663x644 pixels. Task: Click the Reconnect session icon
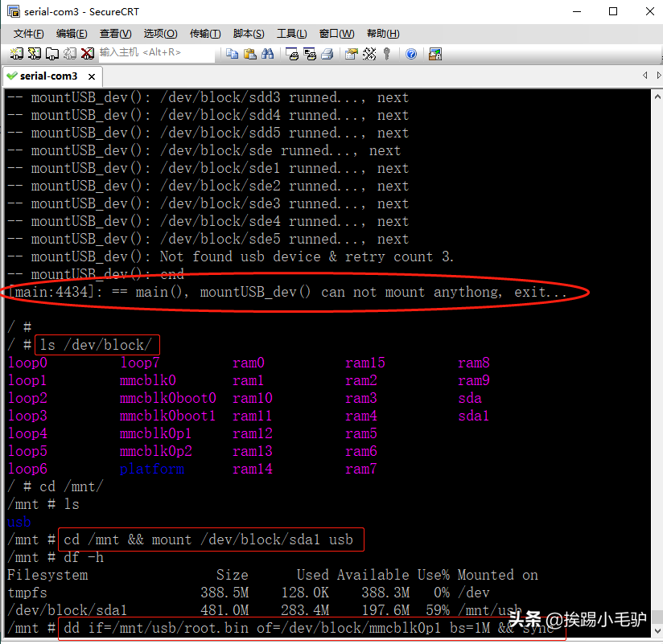(70, 54)
